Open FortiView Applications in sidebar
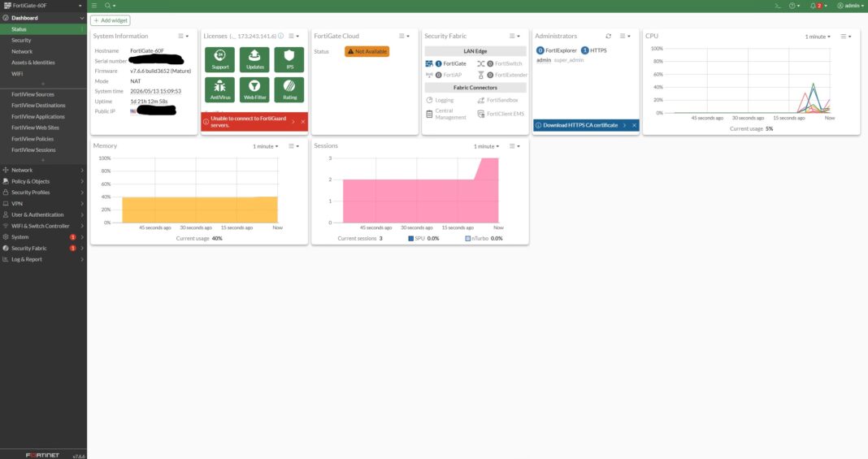Screen dimensions: 868x459 click(43, 117)
